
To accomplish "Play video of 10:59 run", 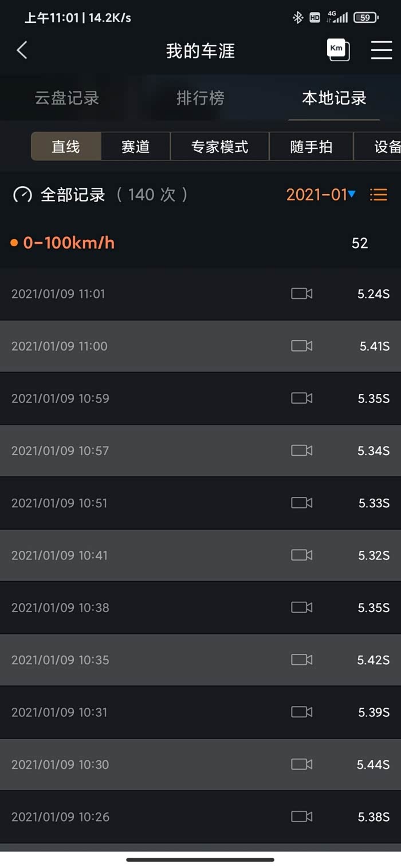I will [x=301, y=399].
